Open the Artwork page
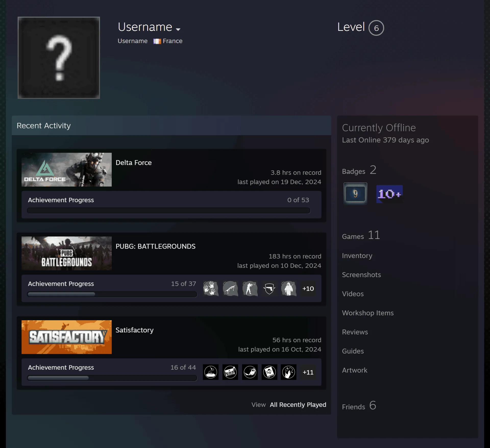490x448 pixels. (x=354, y=370)
